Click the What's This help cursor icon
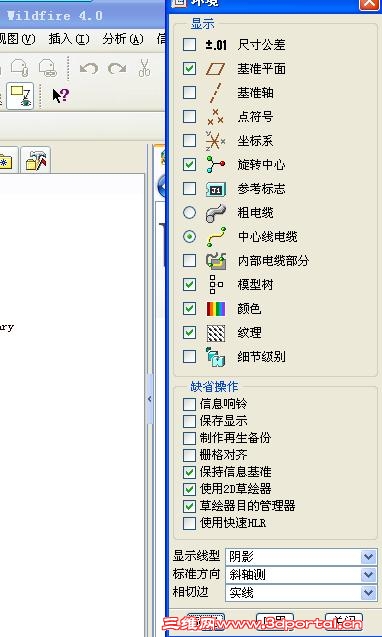 61,95
